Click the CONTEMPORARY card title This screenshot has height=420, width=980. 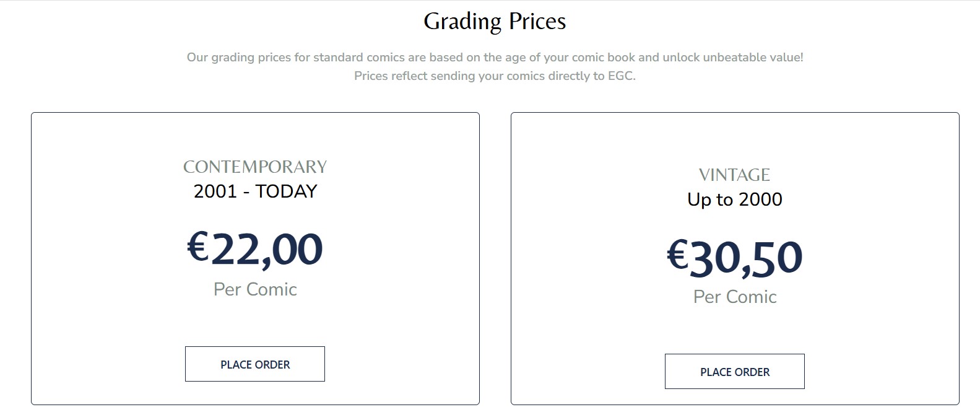(254, 166)
